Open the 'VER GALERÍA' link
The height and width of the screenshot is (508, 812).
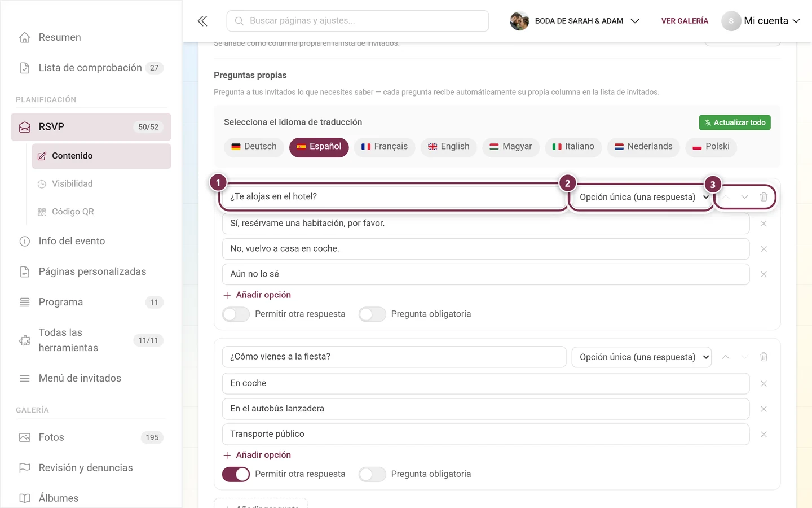(x=685, y=21)
